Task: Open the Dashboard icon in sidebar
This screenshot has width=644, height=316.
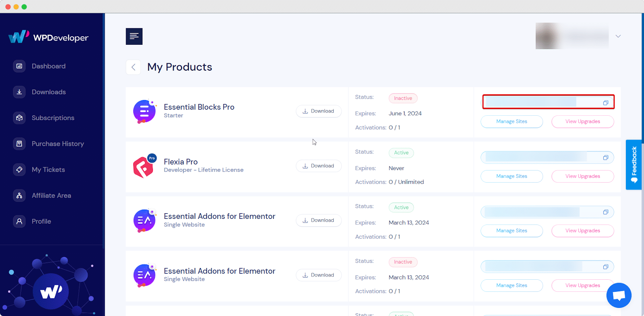Action: [x=19, y=66]
